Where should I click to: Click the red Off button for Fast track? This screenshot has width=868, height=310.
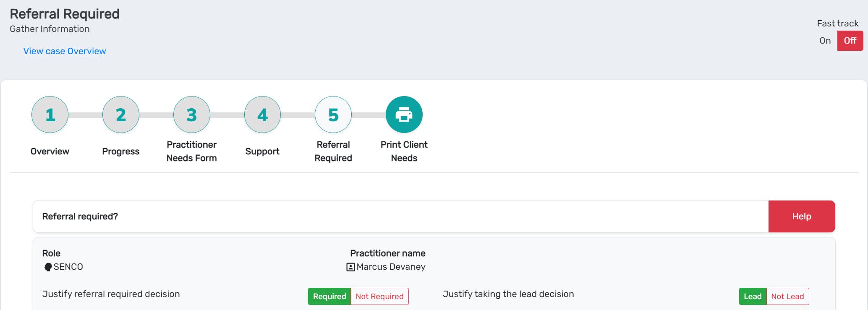tap(850, 41)
